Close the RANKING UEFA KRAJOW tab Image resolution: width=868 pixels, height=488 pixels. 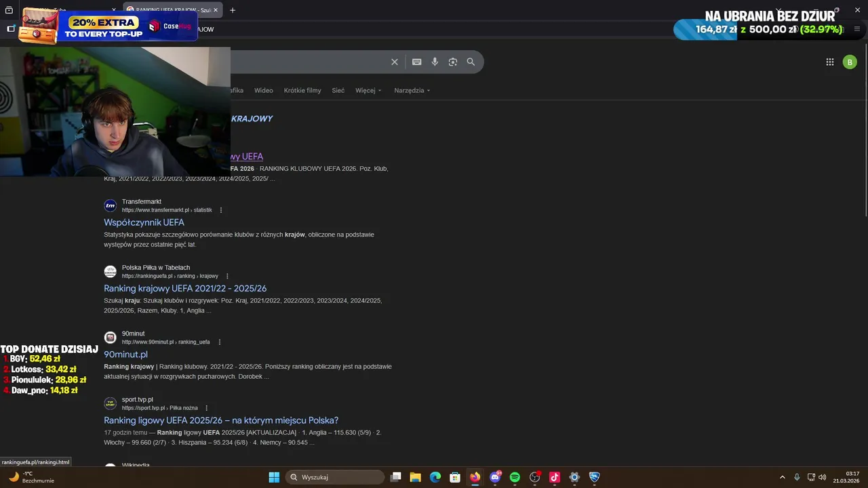click(x=216, y=10)
